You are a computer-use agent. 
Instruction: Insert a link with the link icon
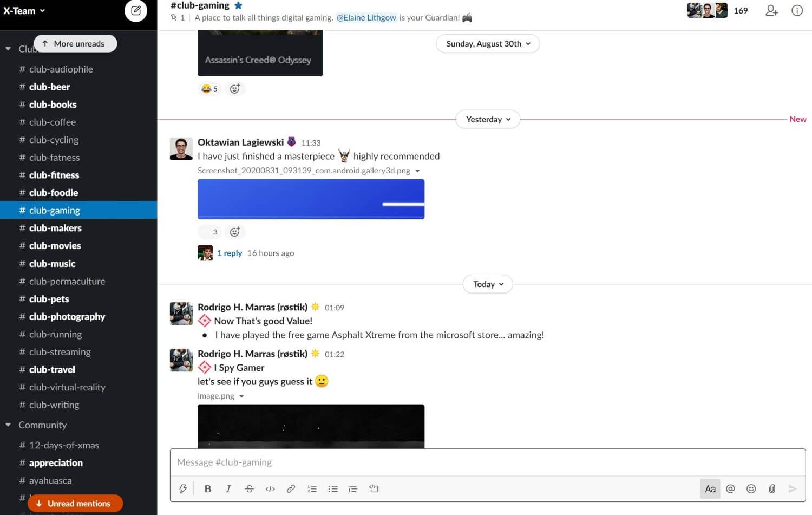(x=291, y=488)
